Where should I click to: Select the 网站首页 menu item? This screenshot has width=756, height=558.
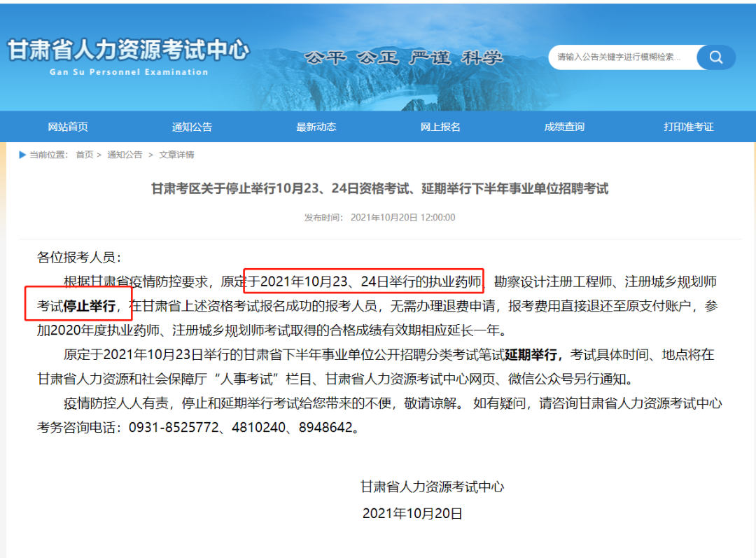point(67,127)
